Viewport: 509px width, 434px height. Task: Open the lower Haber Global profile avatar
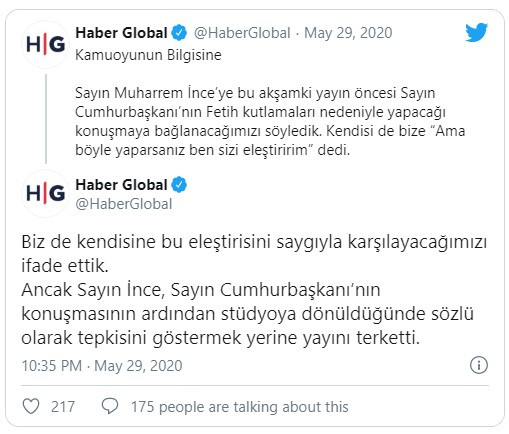pyautogui.click(x=45, y=193)
